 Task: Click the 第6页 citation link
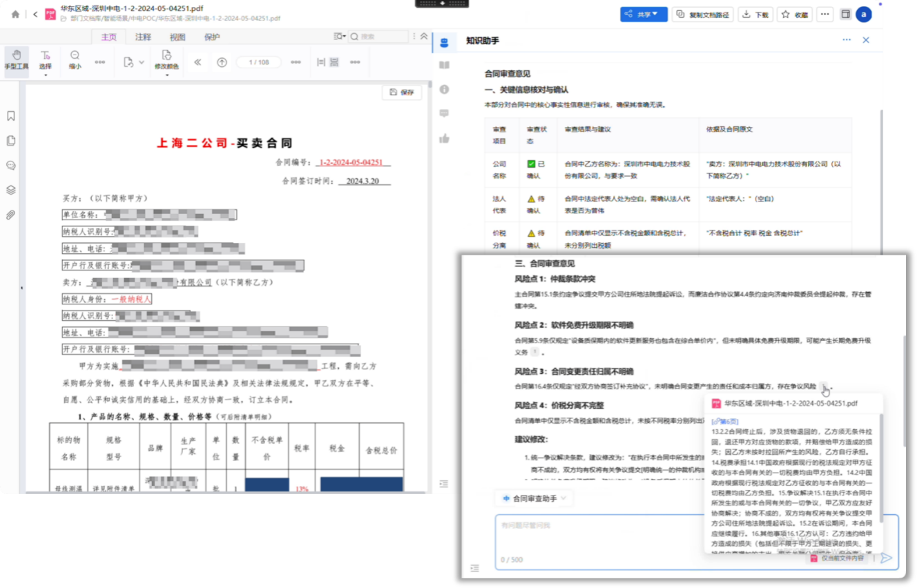pos(725,421)
